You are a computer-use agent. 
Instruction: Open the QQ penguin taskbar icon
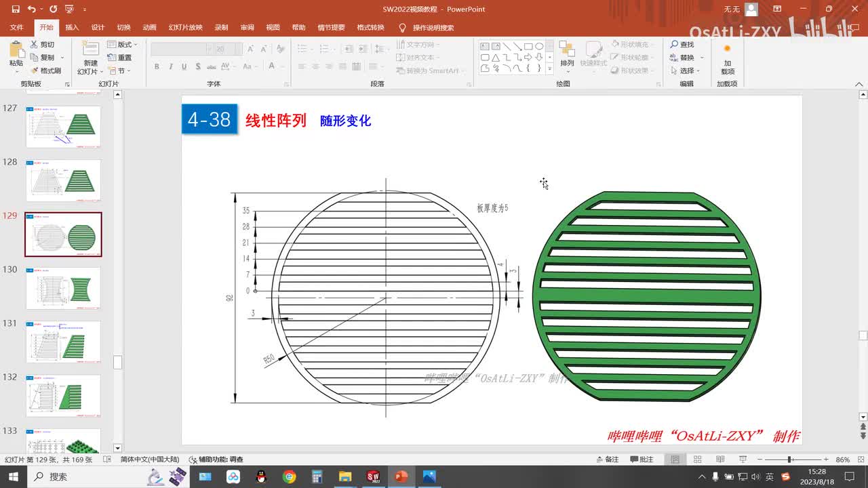pyautogui.click(x=261, y=476)
